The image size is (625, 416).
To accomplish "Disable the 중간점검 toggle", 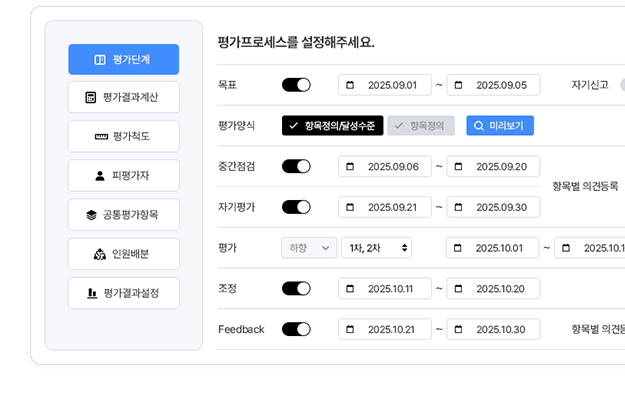I will (x=296, y=167).
